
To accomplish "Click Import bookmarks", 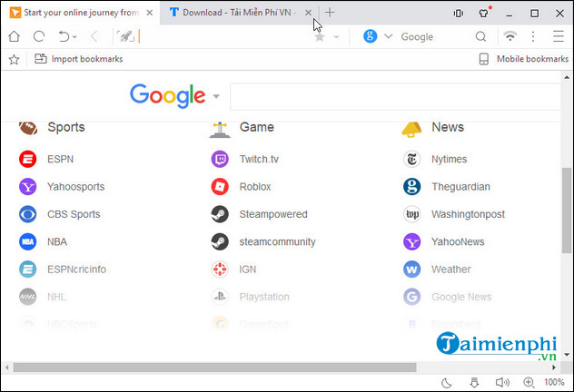I will 79,59.
